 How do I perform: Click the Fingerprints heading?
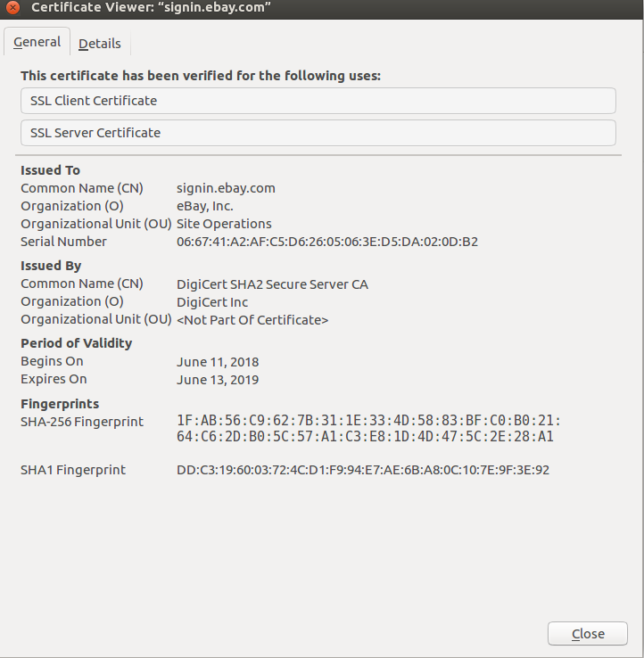[x=60, y=404]
